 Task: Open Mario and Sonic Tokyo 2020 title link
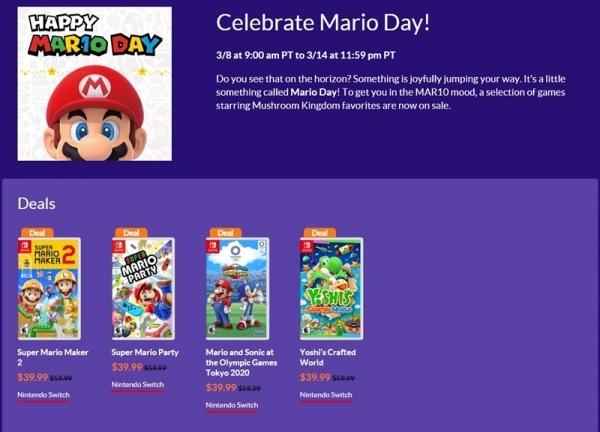point(241,362)
